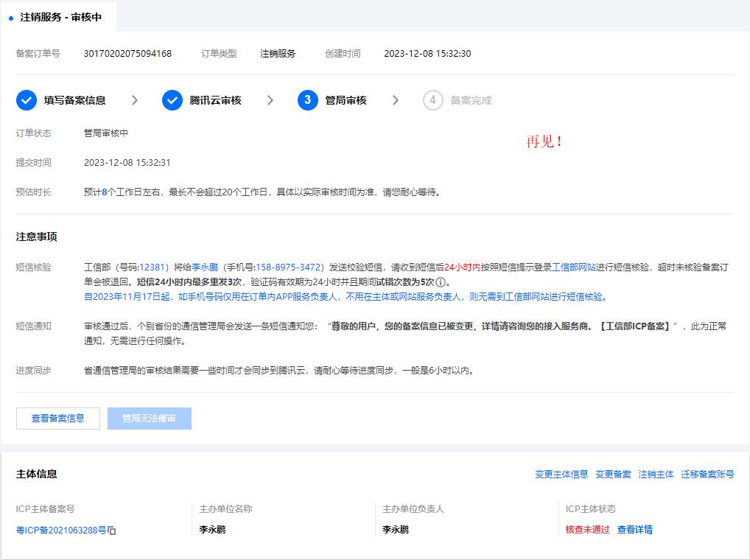Click the checkmark icon for 填写备案信息 step

coord(27,100)
